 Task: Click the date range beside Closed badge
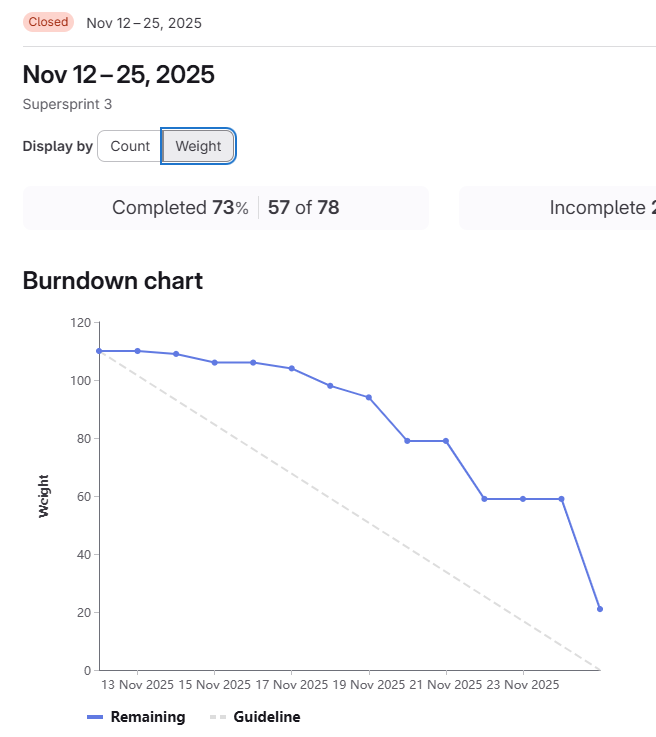(144, 23)
